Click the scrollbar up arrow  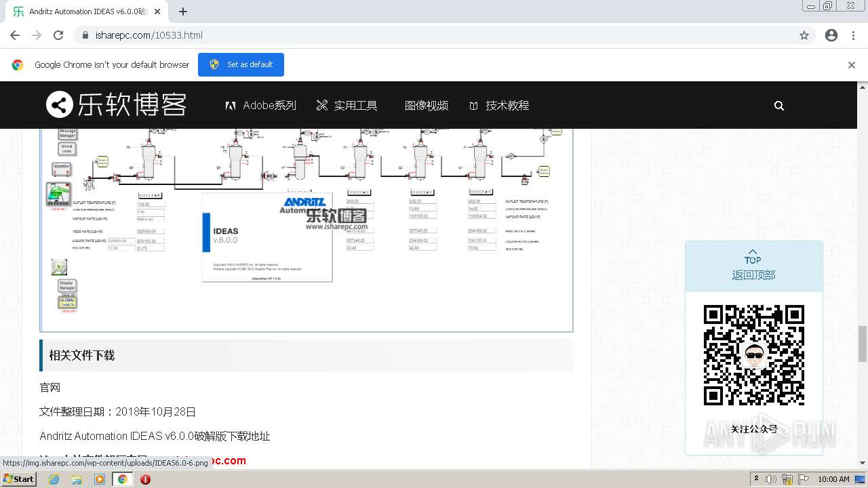pos(863,87)
